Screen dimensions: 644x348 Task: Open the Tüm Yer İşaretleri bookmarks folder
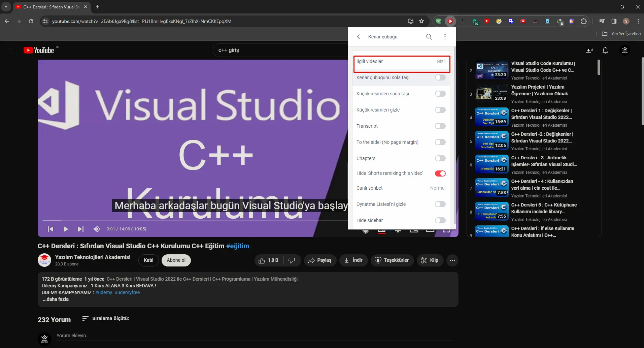(x=621, y=34)
